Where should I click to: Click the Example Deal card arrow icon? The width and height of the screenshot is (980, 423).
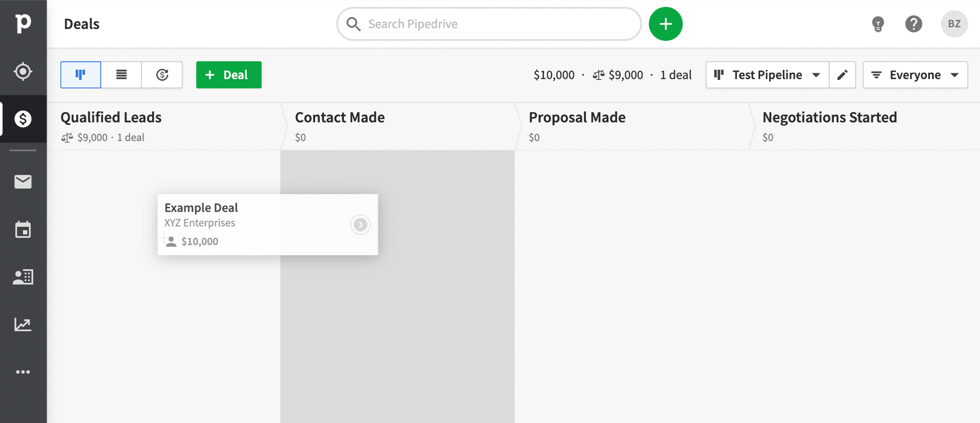click(x=360, y=224)
